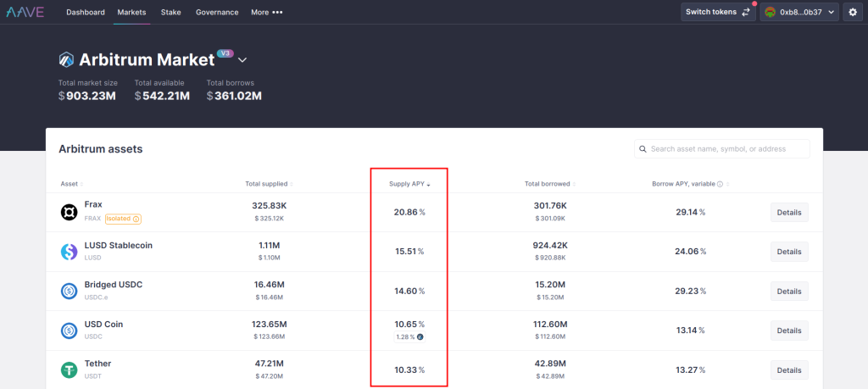Viewport: 868px width, 389px height.
Task: Click the info icon on Isolated badge
Action: 136,219
